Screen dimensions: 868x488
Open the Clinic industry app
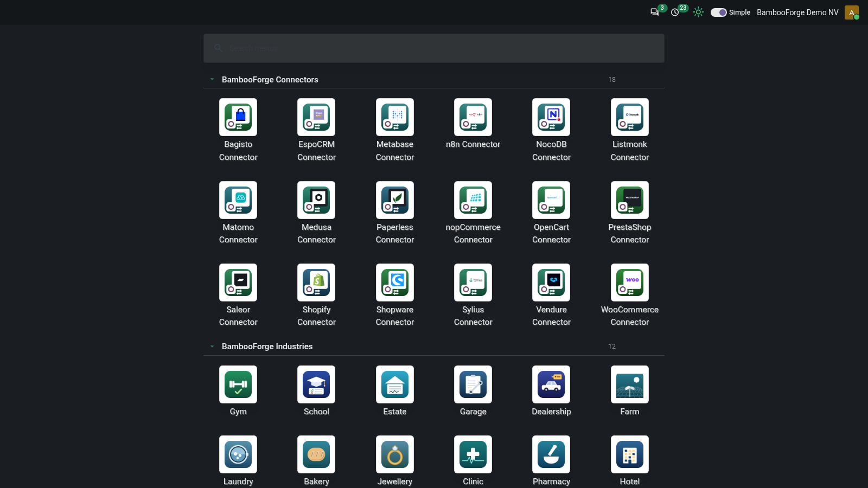coord(473,454)
